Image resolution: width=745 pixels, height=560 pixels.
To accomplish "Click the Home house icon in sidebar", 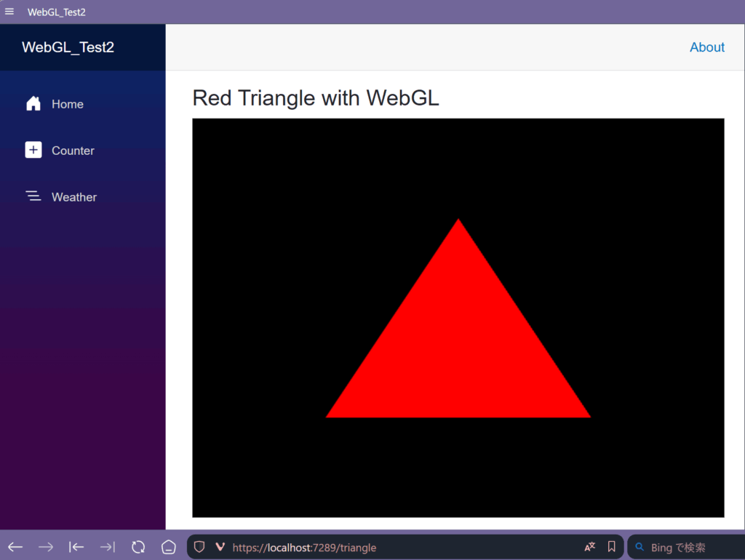I will point(33,104).
